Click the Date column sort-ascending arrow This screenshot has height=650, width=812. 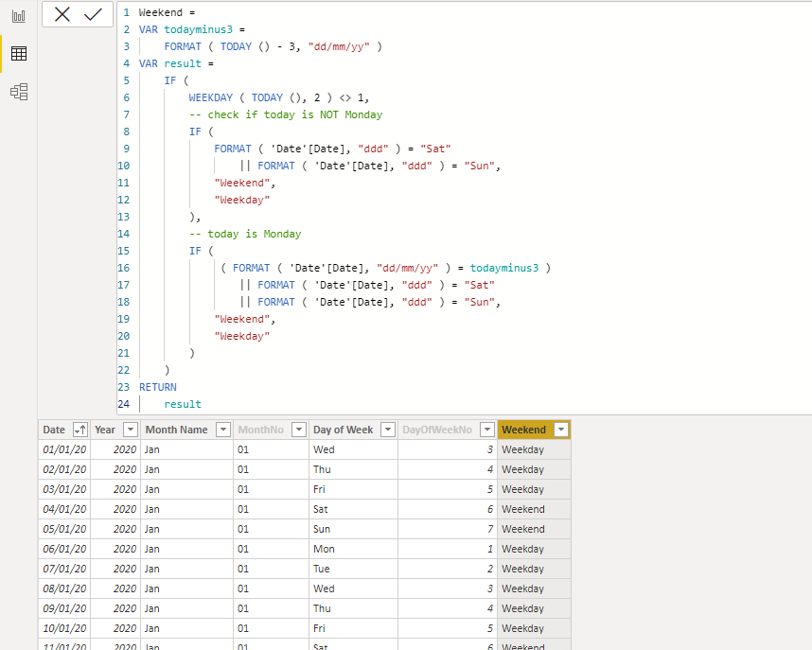[80, 430]
